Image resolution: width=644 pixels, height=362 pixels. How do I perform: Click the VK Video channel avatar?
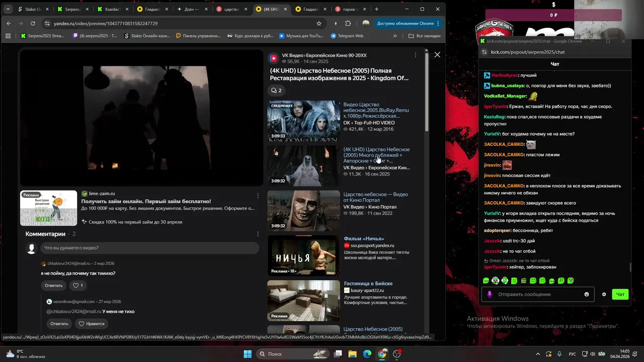point(273,58)
